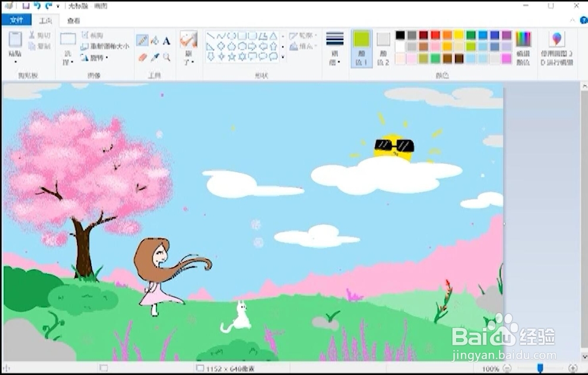Viewport: 588px width, 375px height.
Task: Open the line Size dropdown
Action: tap(334, 46)
